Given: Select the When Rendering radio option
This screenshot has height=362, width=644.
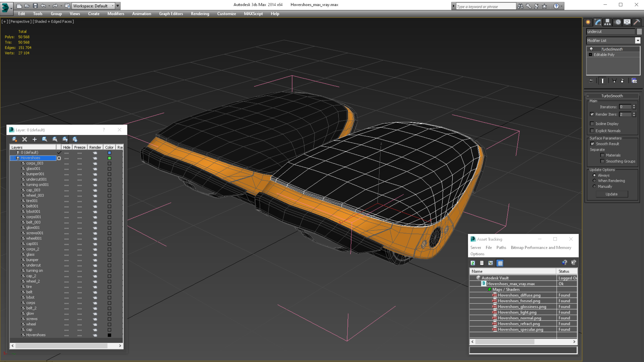Looking at the screenshot, I should (x=595, y=181).
